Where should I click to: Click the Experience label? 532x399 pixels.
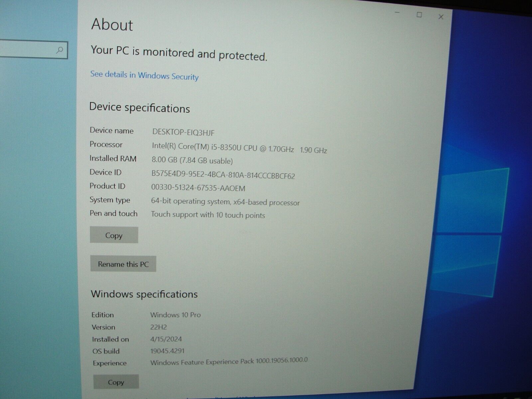point(110,363)
